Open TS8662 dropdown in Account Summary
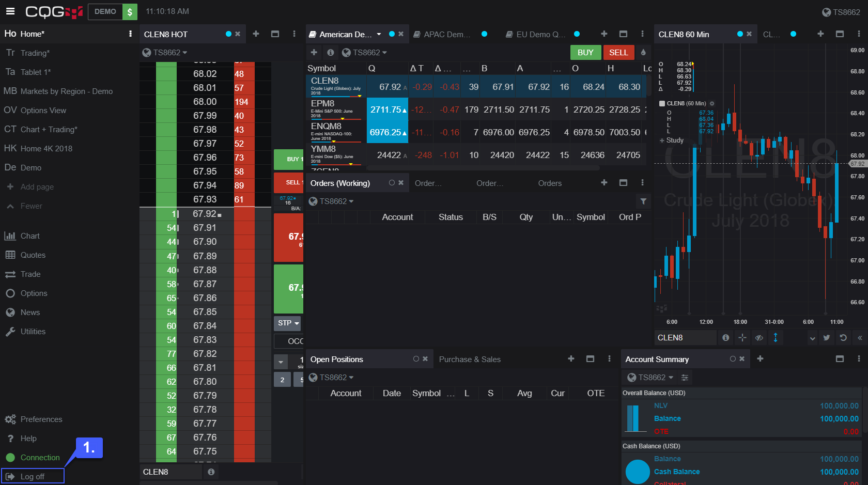The width and height of the screenshot is (868, 485). point(650,378)
